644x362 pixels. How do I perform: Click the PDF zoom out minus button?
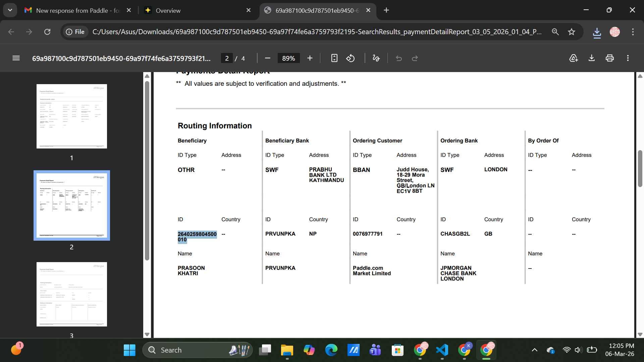coord(267,58)
